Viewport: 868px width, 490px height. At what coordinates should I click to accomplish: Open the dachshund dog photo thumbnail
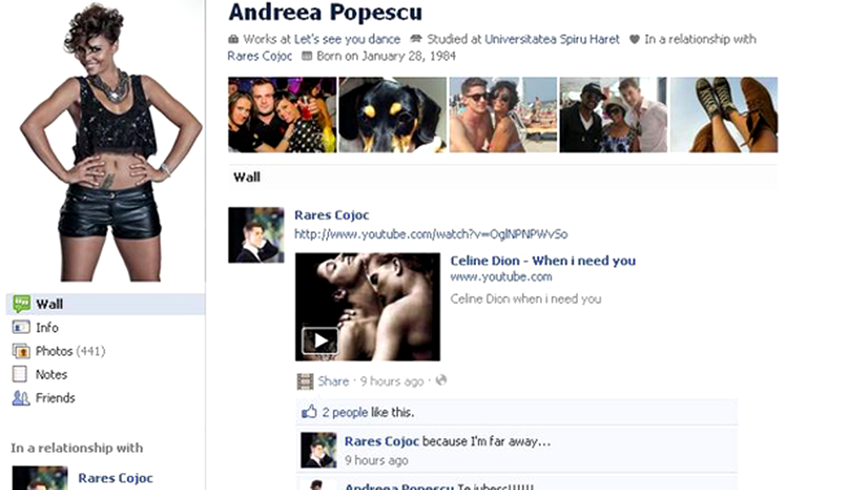tap(392, 114)
